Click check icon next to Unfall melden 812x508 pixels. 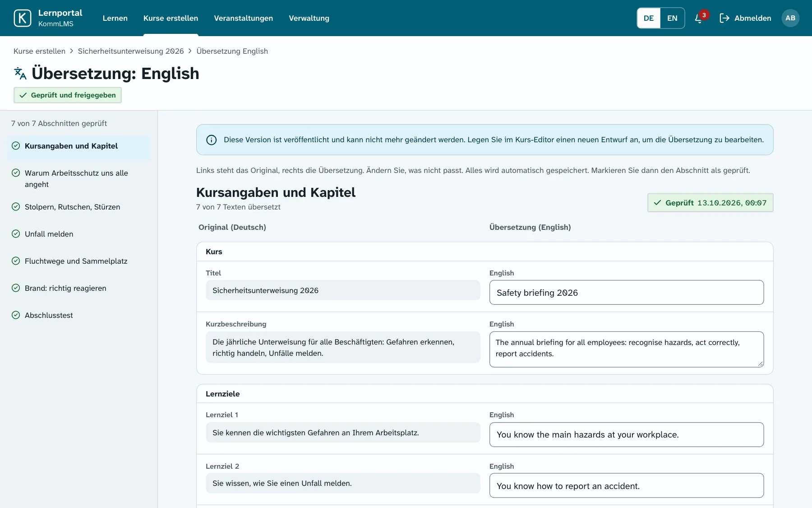pyautogui.click(x=16, y=234)
